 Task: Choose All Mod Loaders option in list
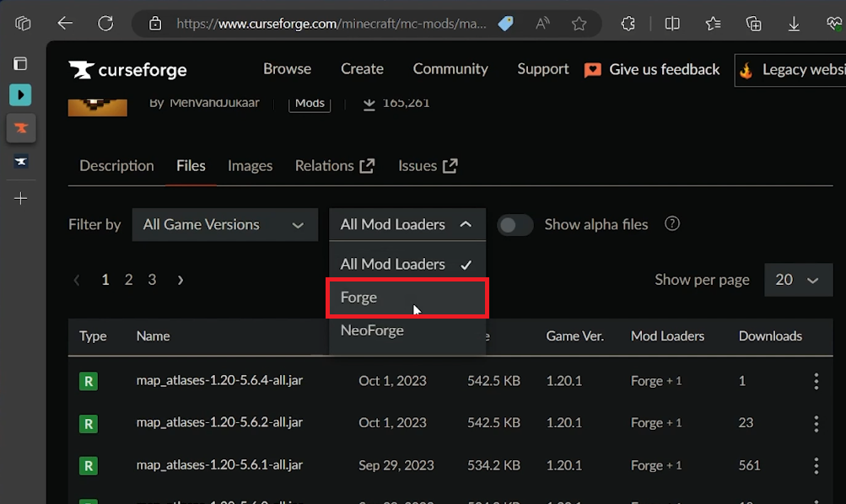click(407, 264)
